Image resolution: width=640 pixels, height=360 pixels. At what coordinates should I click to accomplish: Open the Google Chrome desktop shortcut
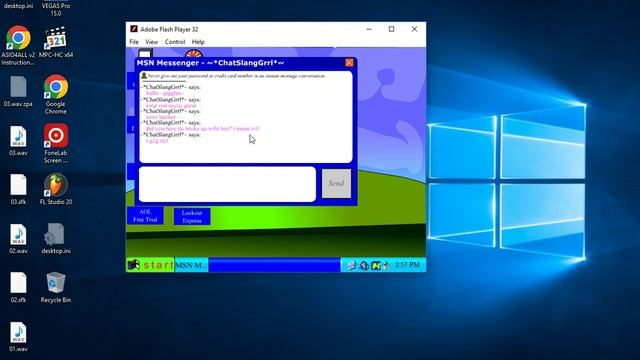click(x=56, y=94)
